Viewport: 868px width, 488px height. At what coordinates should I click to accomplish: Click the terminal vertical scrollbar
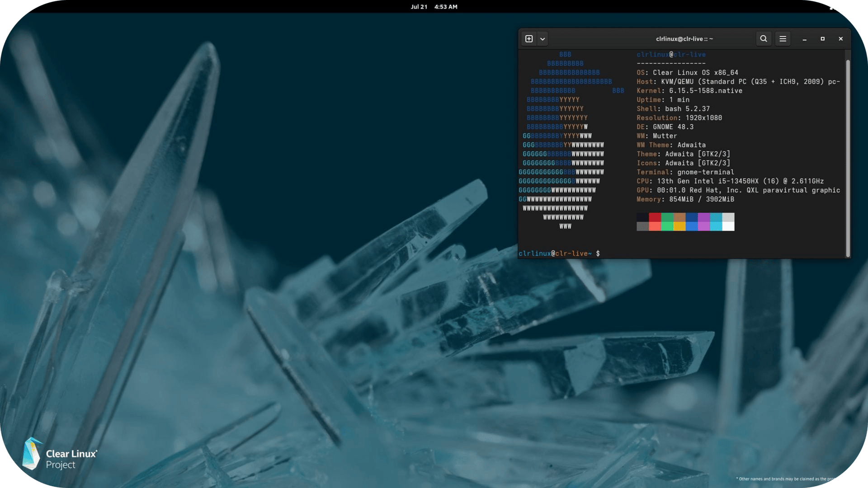click(x=848, y=158)
